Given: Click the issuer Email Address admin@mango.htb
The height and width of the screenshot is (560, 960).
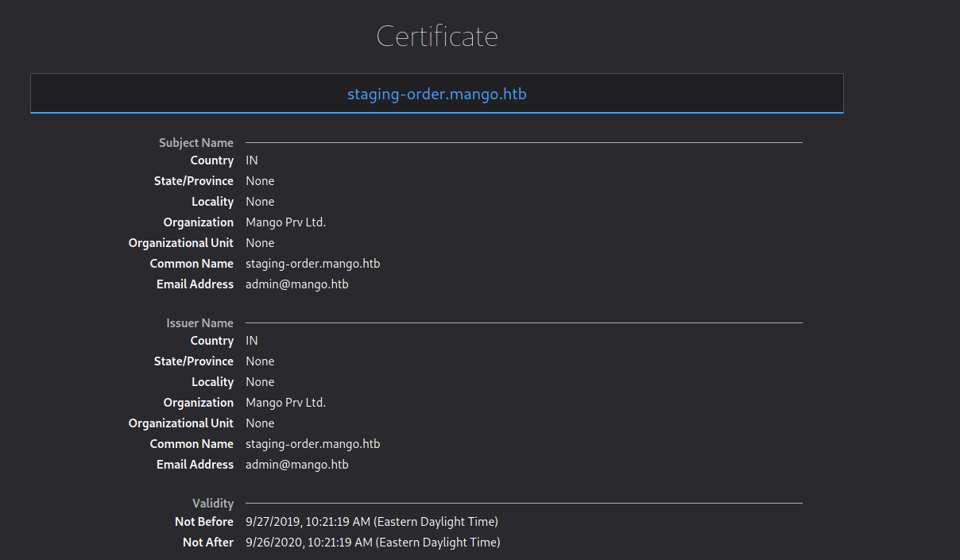Looking at the screenshot, I should click(x=296, y=464).
